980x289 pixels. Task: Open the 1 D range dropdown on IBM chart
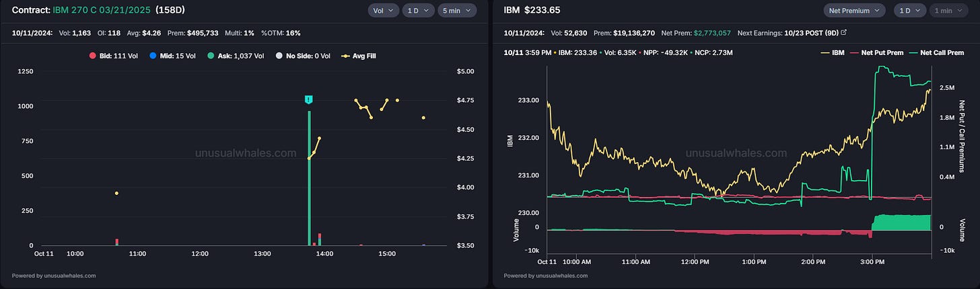click(909, 10)
